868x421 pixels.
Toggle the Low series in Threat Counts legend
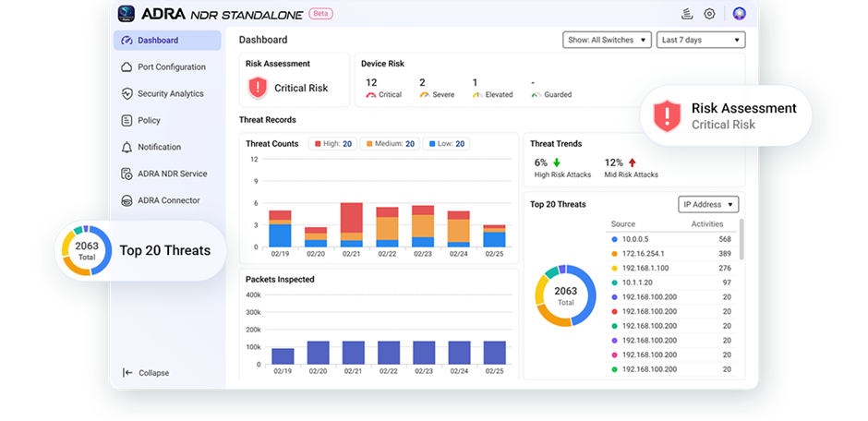point(447,144)
